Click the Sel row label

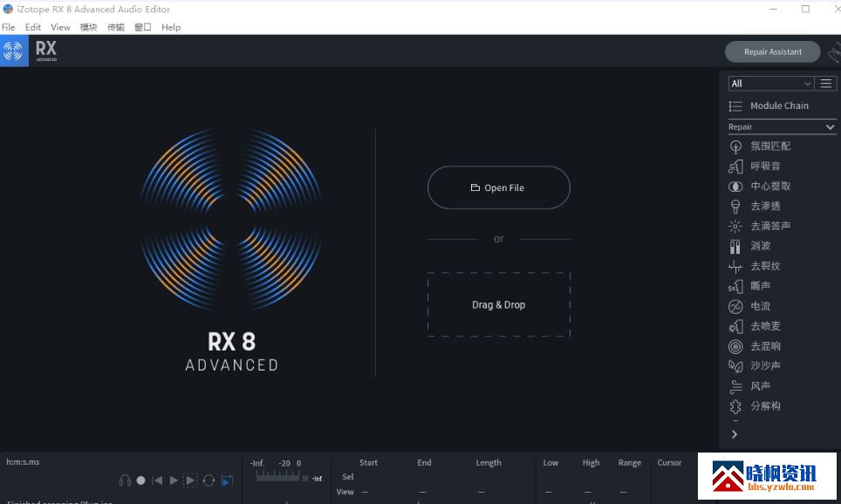pyautogui.click(x=347, y=477)
